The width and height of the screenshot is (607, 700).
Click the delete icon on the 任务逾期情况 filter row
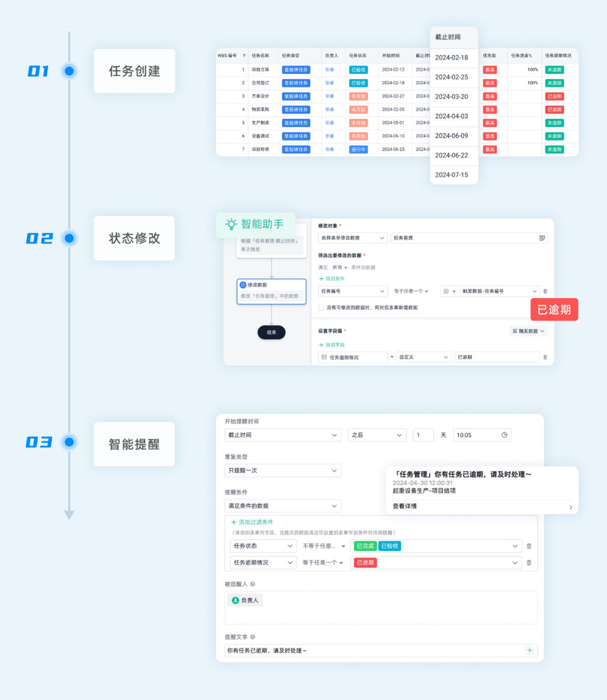tap(528, 562)
